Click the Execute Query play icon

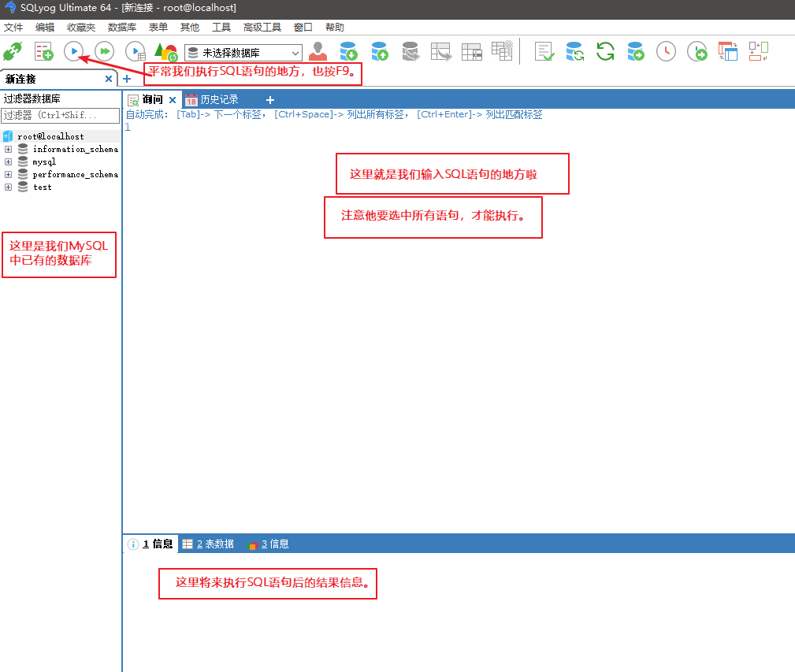[x=73, y=51]
